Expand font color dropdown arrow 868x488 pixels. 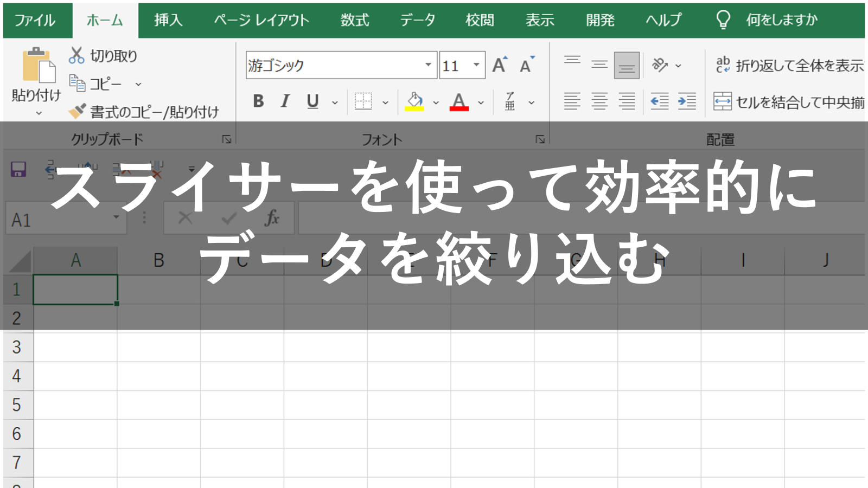(x=481, y=102)
